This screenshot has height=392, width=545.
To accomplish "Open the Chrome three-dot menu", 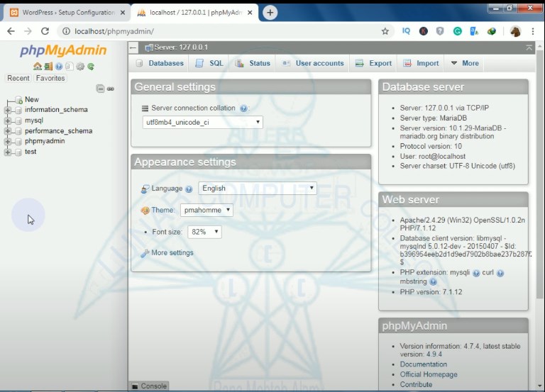I will (x=532, y=31).
